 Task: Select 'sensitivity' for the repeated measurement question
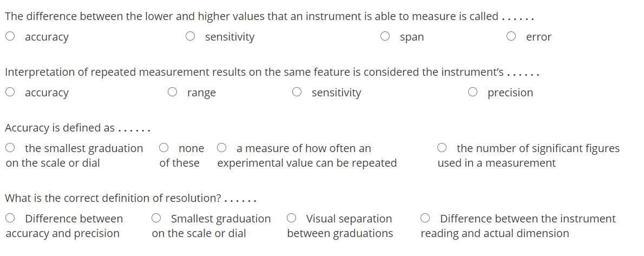[297, 93]
